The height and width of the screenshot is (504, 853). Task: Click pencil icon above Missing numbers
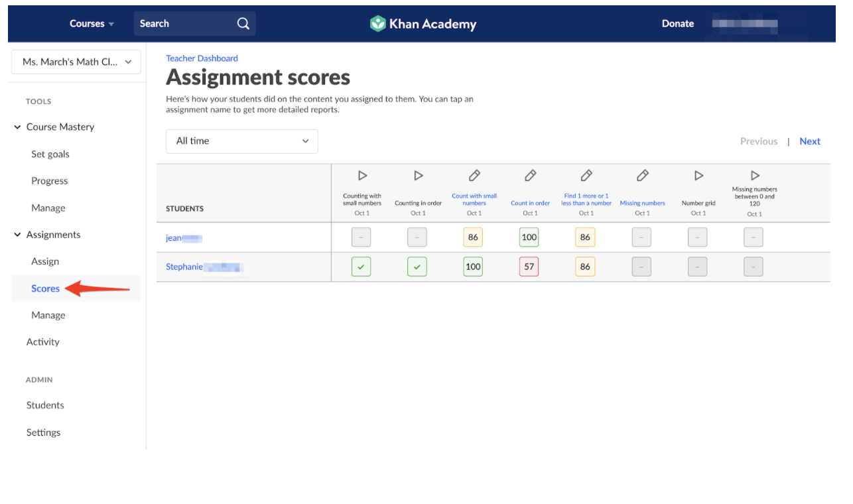point(643,176)
